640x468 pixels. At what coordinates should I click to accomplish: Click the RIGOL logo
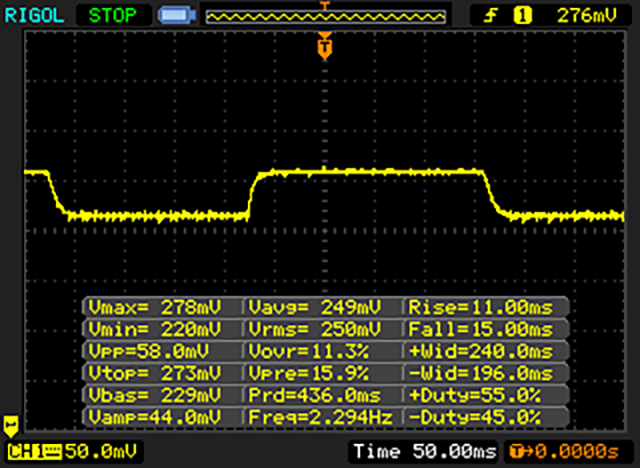pyautogui.click(x=34, y=16)
